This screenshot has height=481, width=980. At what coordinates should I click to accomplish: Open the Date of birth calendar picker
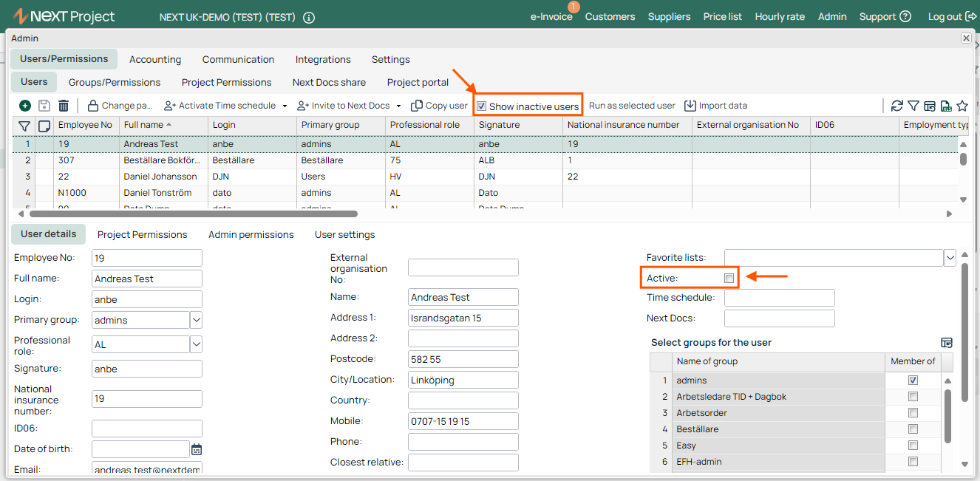point(197,449)
